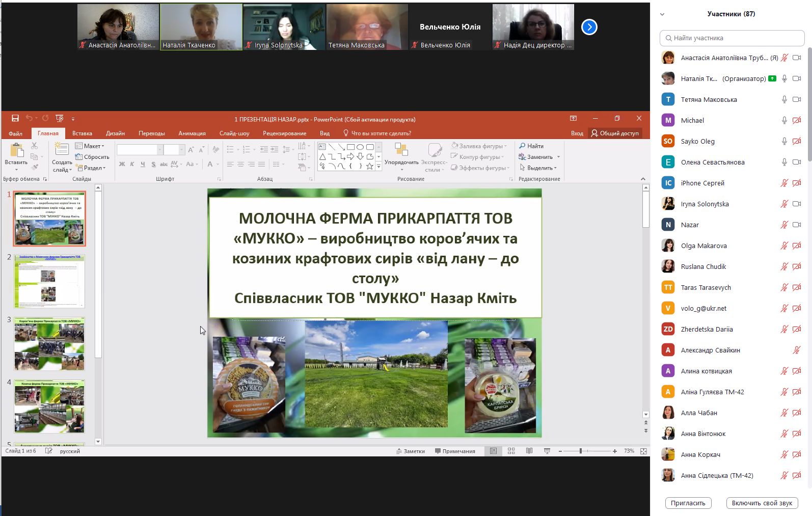Click the Вход sign-in link

point(577,133)
